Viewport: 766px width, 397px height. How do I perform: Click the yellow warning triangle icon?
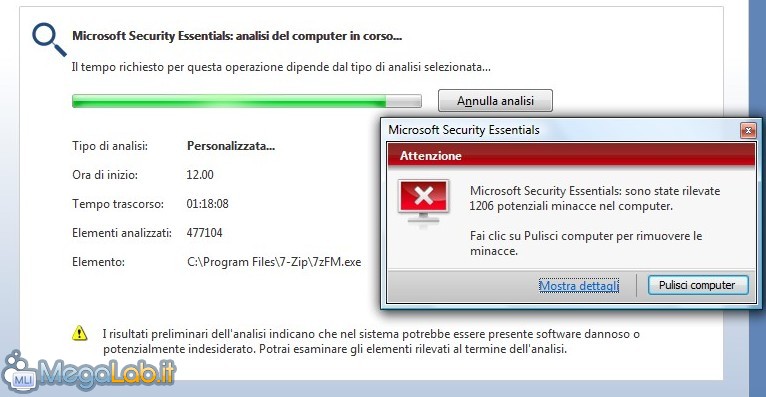coord(80,333)
